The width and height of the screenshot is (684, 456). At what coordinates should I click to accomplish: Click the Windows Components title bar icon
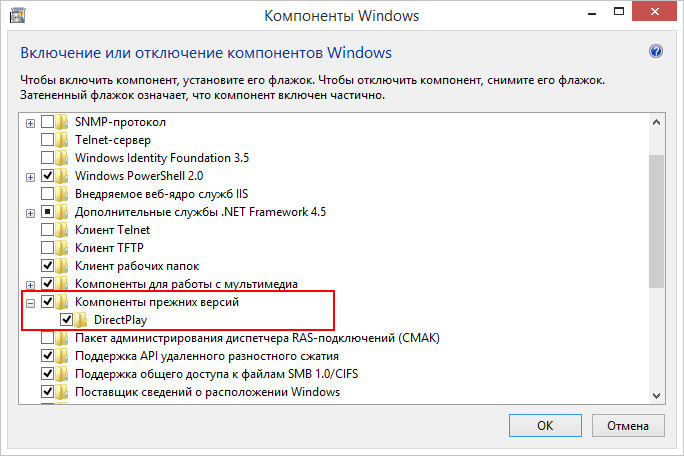17,15
